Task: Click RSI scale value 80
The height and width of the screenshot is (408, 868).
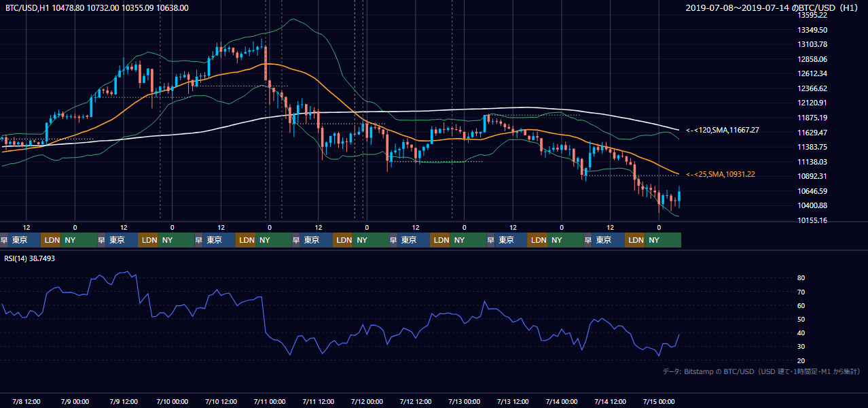Action: (x=801, y=278)
